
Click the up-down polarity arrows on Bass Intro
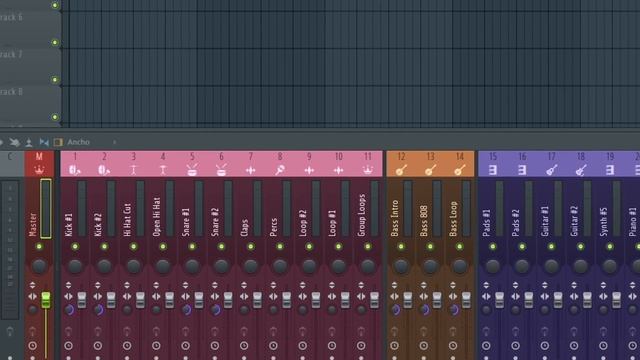(x=394, y=285)
